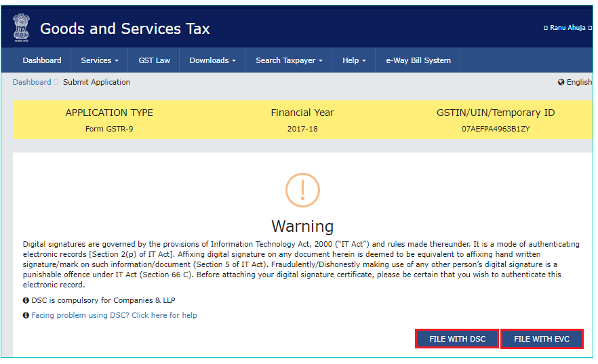Click the globe icon beside English
Screen dimensions: 598x364
click(x=561, y=82)
